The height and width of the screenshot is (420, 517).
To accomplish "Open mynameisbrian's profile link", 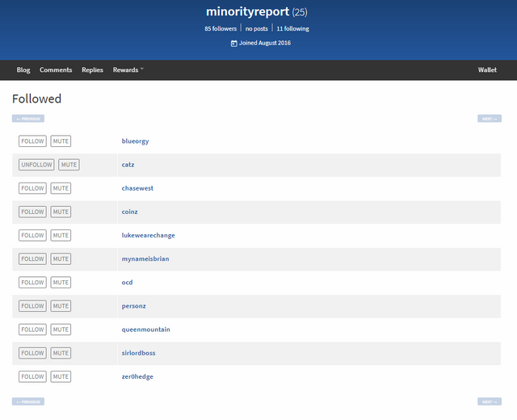I will coord(145,258).
